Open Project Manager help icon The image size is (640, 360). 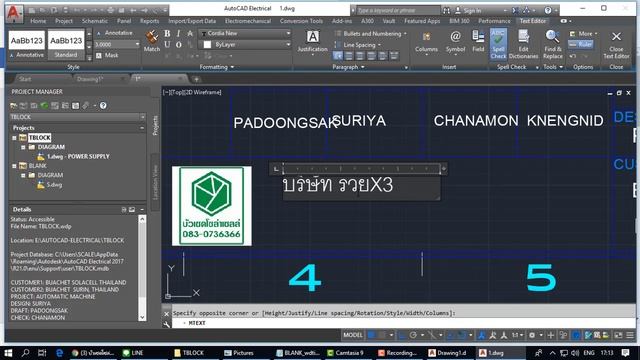pyautogui.click(x=103, y=106)
